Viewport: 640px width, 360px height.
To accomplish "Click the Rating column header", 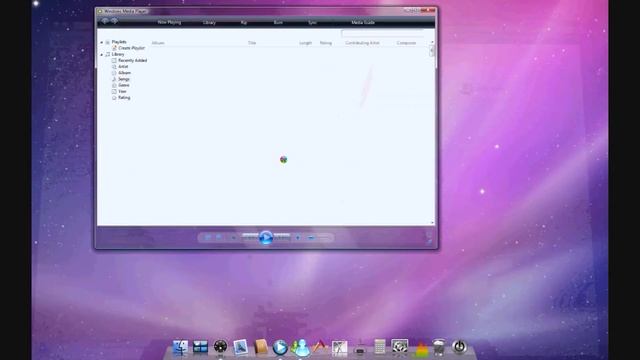I will (326, 43).
